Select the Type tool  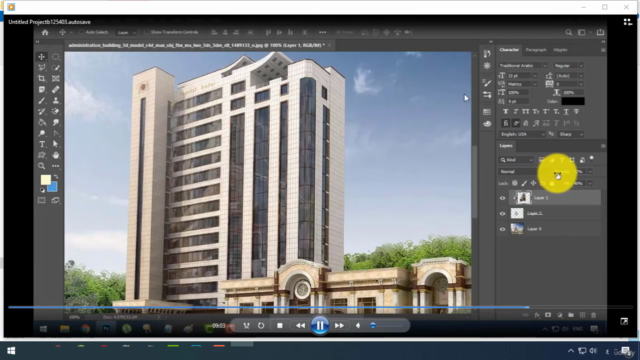pyautogui.click(x=42, y=144)
